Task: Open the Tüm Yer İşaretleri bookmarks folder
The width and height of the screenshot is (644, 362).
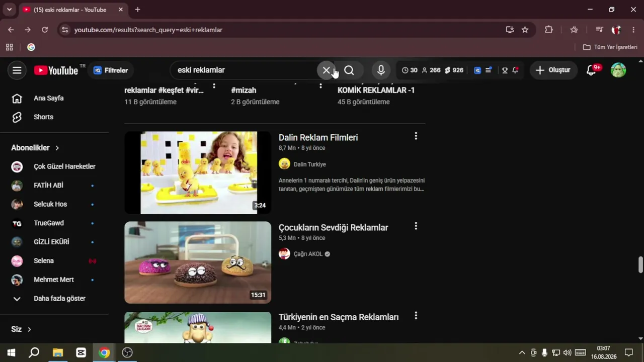Action: point(610,47)
